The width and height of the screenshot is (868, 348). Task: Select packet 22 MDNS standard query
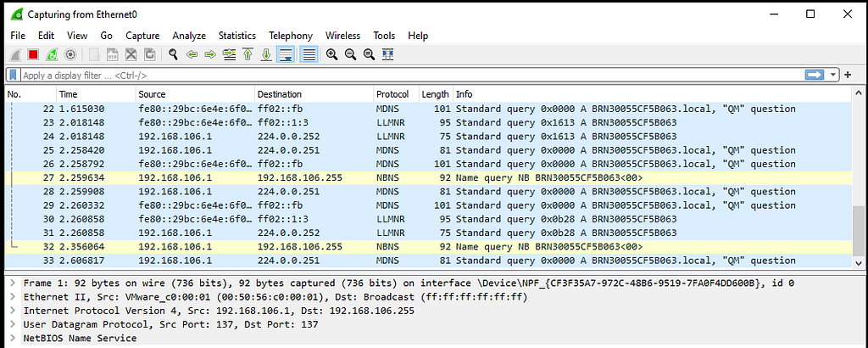(x=429, y=109)
